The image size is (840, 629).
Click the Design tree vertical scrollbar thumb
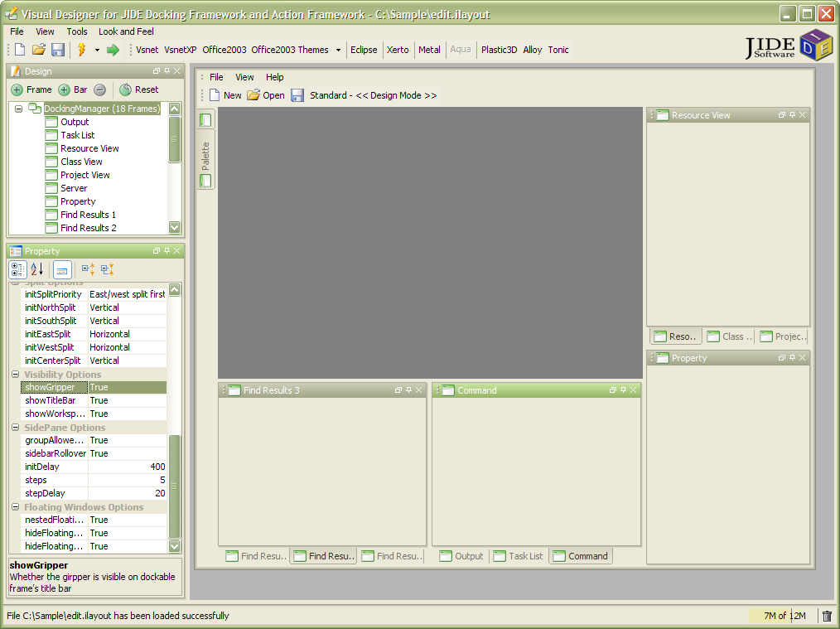174,138
